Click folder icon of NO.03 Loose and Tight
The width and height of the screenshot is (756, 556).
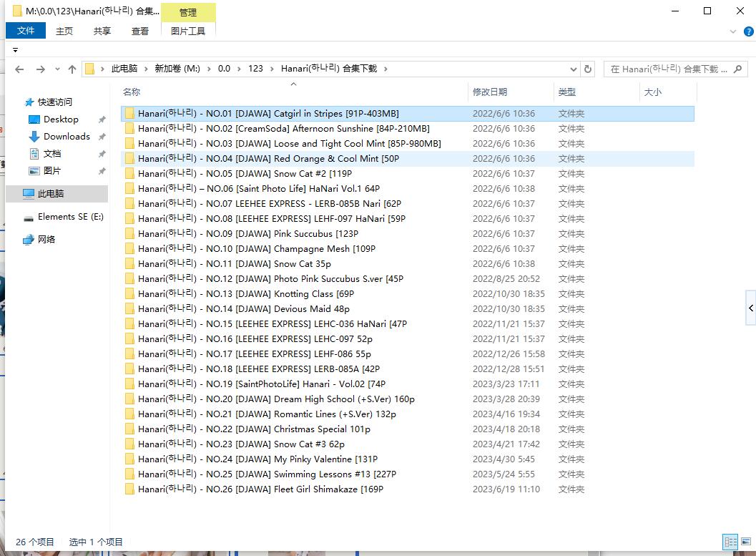[129, 143]
